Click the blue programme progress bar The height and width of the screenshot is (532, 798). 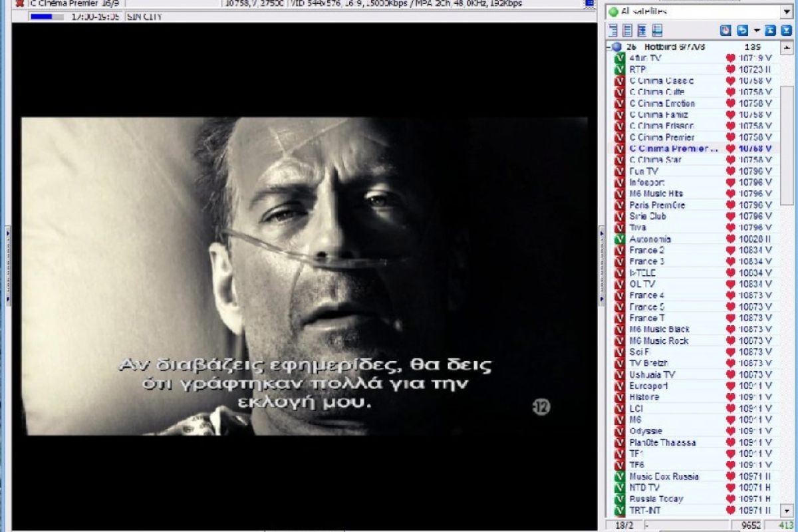click(45, 17)
